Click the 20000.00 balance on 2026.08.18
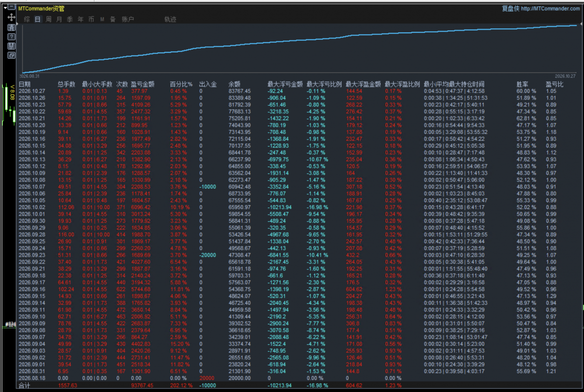584x392 pixels. [x=240, y=377]
